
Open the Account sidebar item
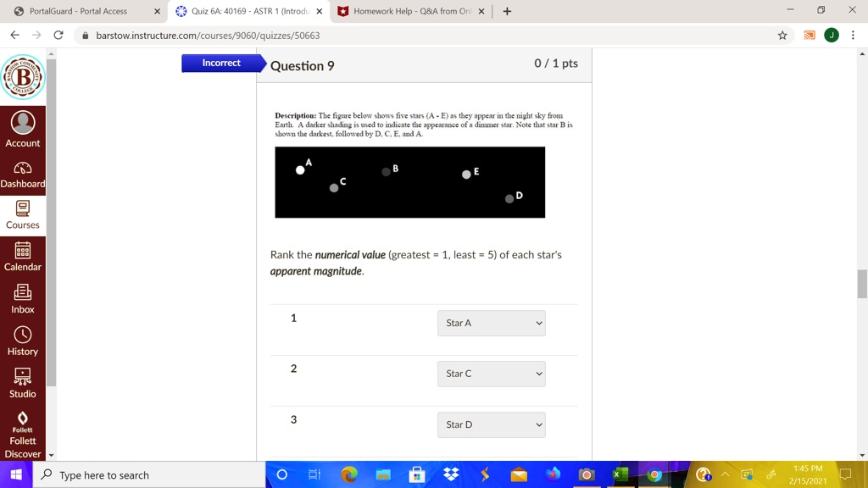coord(23,130)
